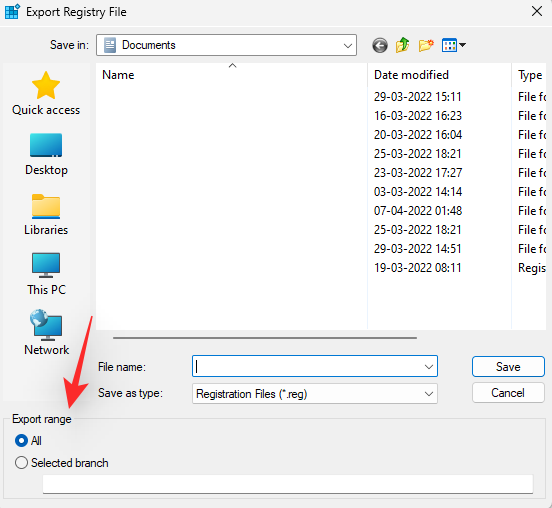The height and width of the screenshot is (508, 552).
Task: Open Libraries in the places bar
Action: click(46, 214)
